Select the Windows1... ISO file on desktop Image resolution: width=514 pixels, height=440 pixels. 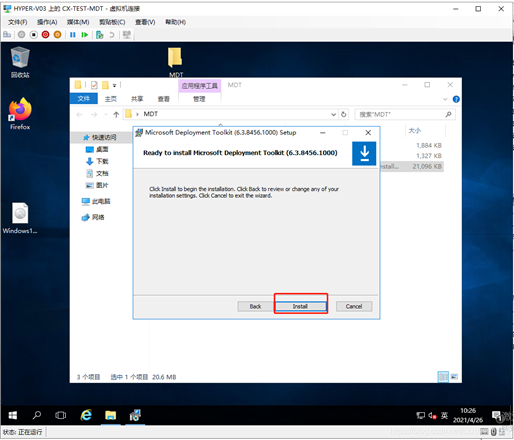pos(20,218)
